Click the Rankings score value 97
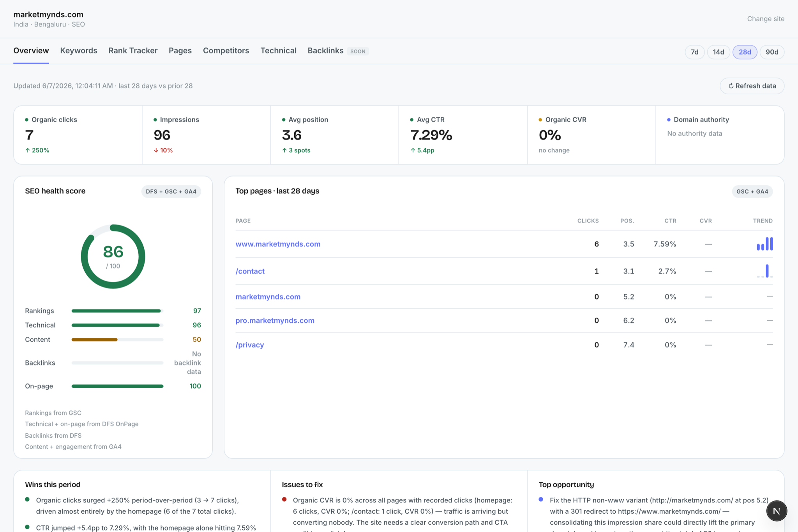Viewport: 798px width, 532px height. [x=197, y=311]
